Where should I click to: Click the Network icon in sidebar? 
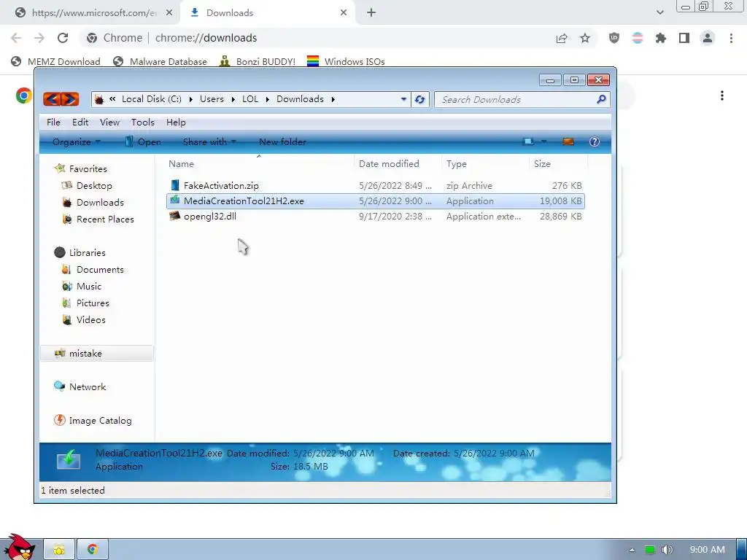click(60, 386)
